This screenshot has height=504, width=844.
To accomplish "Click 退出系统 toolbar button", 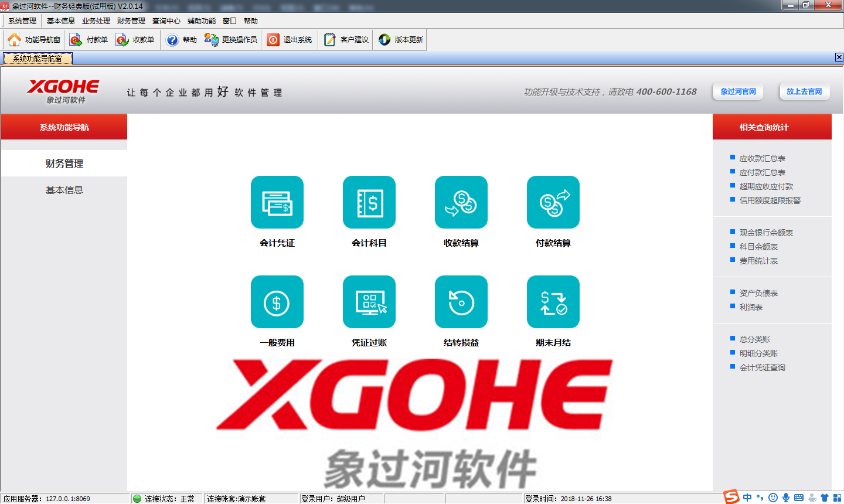I will (x=290, y=40).
